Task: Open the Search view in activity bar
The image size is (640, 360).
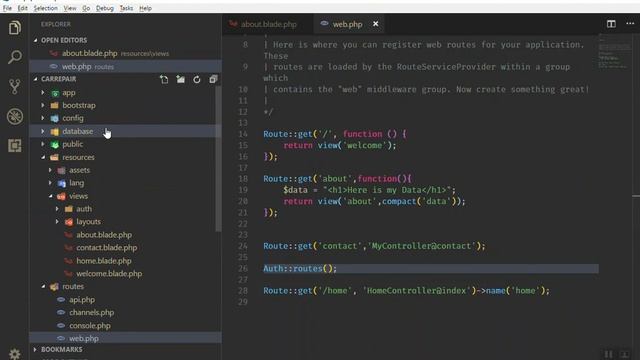Action: (15, 57)
